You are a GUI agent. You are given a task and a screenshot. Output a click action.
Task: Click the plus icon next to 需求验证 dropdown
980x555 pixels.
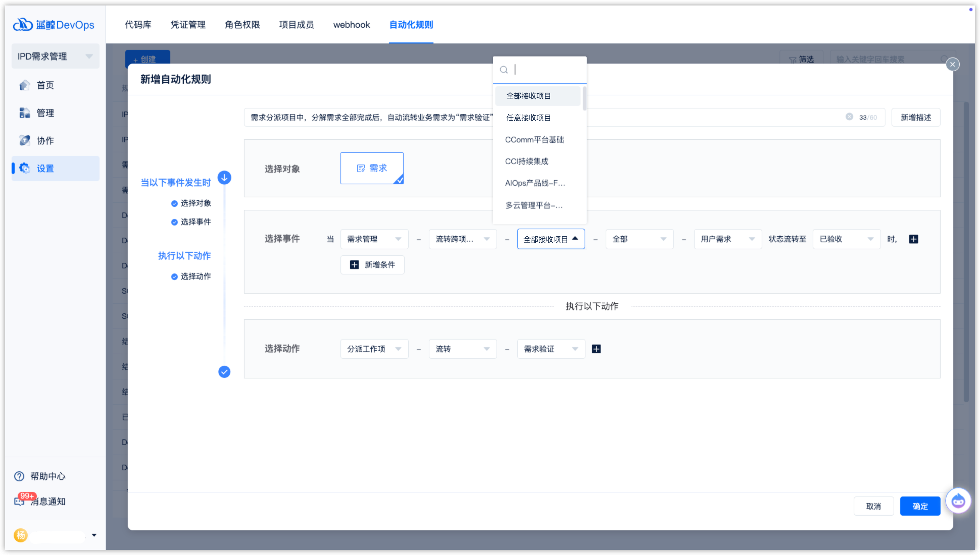596,349
